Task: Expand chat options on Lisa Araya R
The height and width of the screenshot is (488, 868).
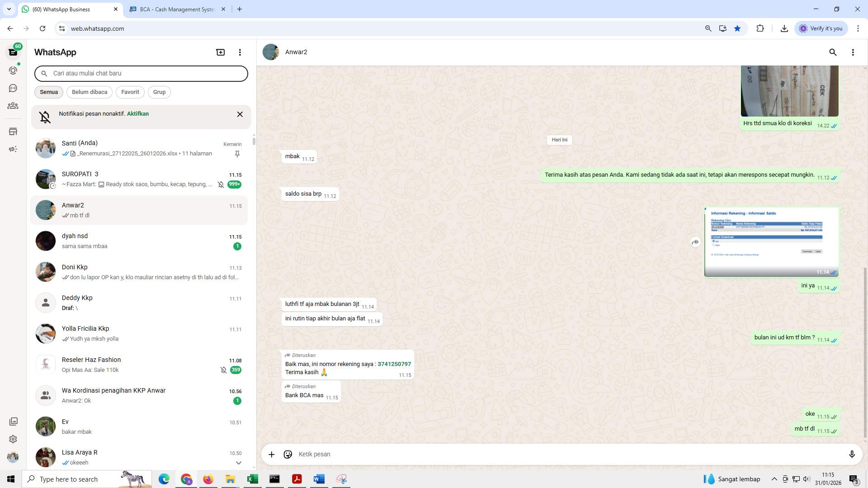Action: pos(238,462)
